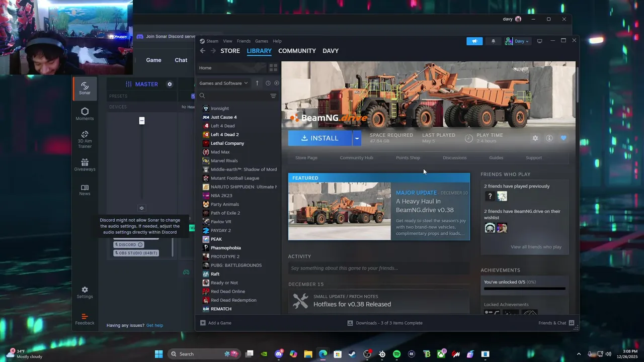Open Spotify from the taskbar

pyautogui.click(x=396, y=354)
